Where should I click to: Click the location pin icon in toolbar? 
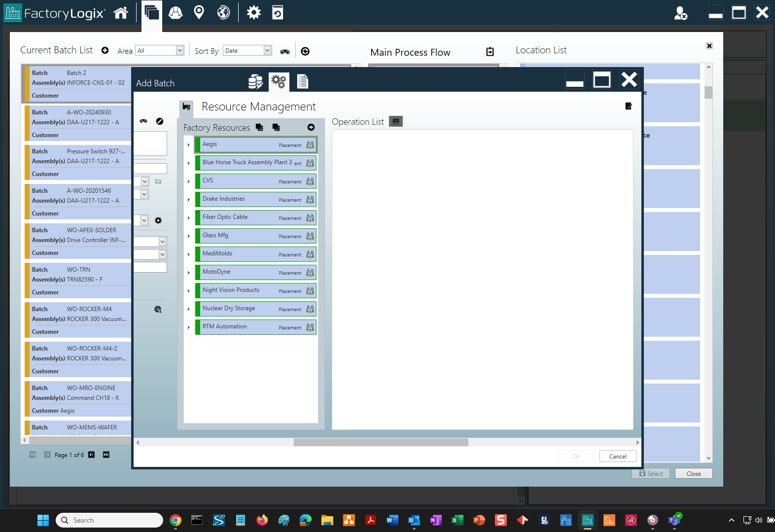click(199, 13)
